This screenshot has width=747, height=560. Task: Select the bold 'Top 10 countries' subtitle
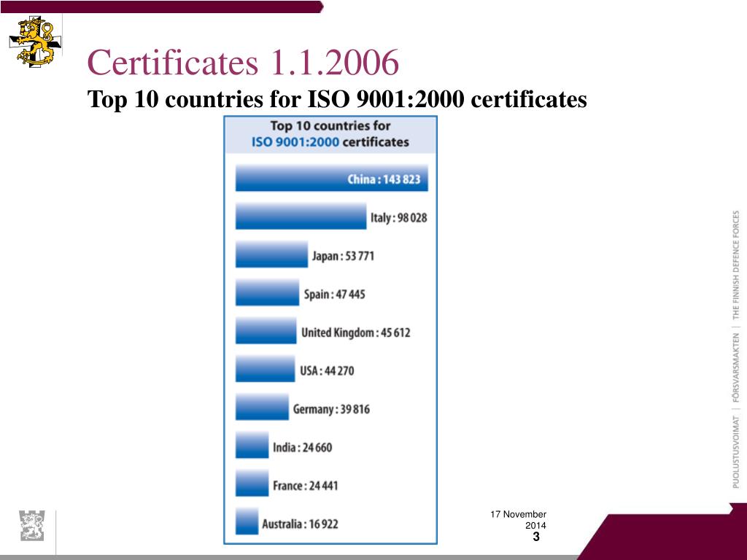(x=337, y=99)
